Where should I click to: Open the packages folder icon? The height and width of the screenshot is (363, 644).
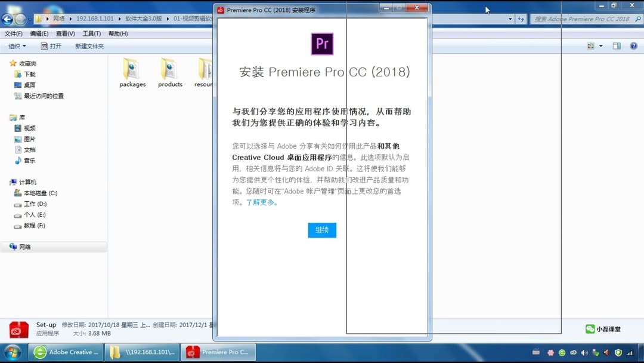132,69
